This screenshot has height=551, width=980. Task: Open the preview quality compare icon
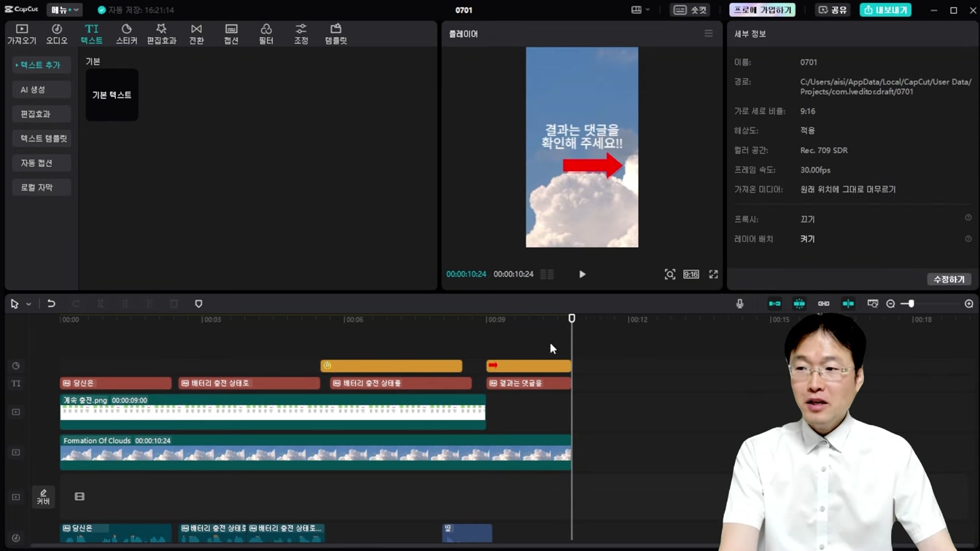547,274
